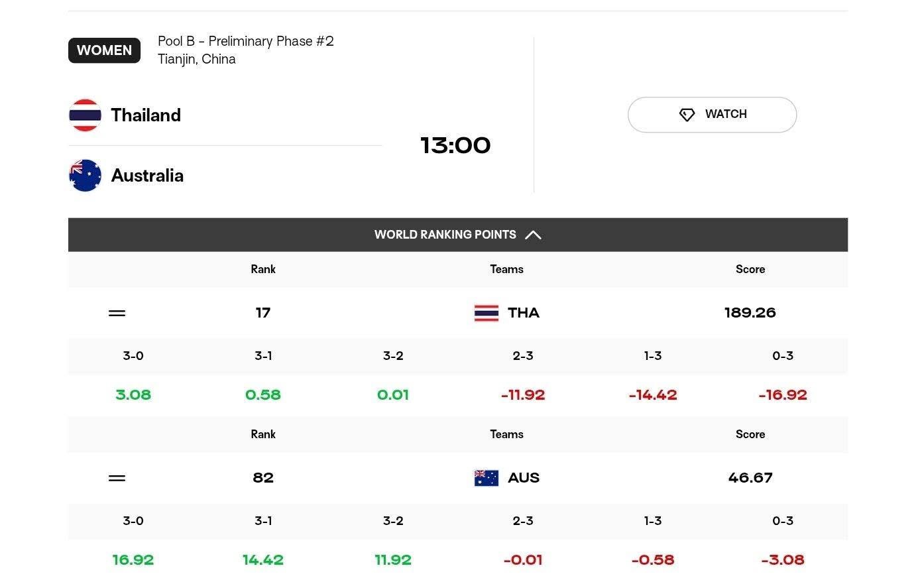The height and width of the screenshot is (586, 924).
Task: Click the diamond icon in Watch button
Action: point(687,115)
